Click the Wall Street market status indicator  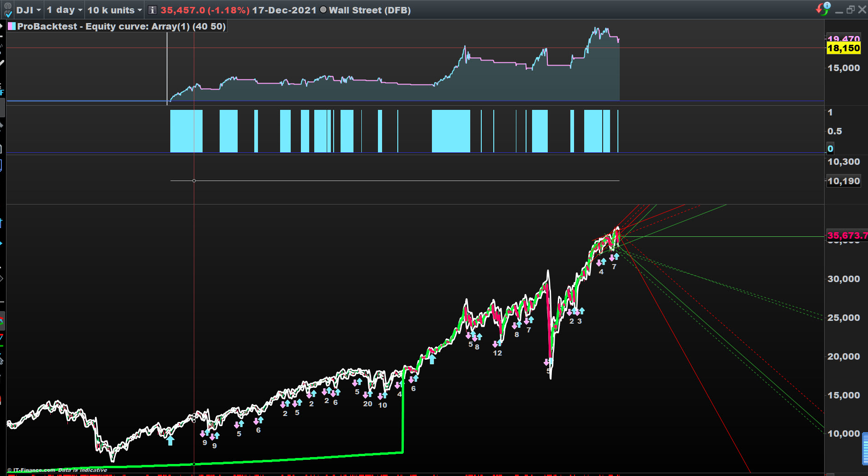click(323, 10)
